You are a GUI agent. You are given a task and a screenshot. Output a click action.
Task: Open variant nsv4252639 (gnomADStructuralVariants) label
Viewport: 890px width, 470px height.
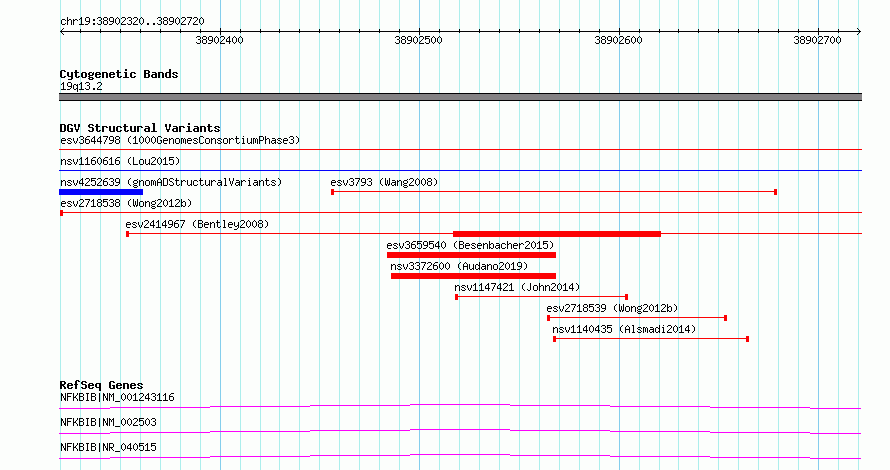[x=171, y=182]
